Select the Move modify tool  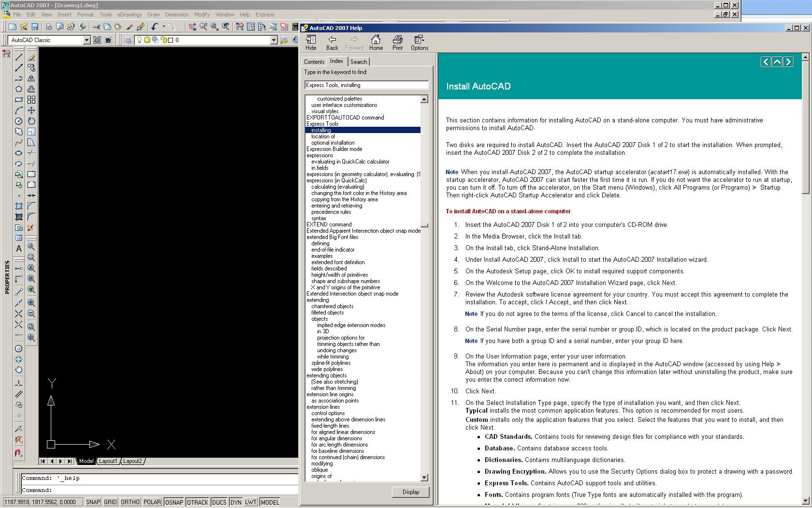pos(31,110)
